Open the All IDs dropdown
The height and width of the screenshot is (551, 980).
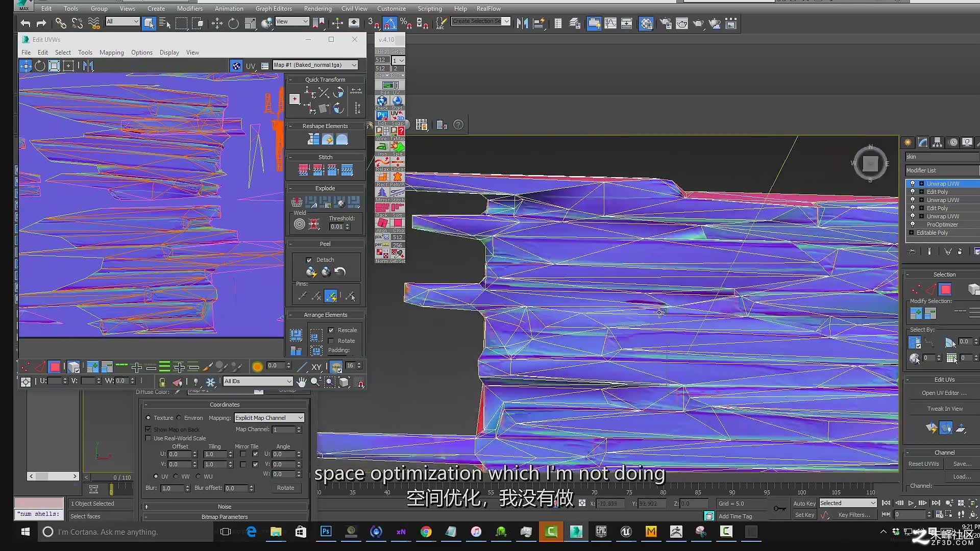(x=258, y=382)
